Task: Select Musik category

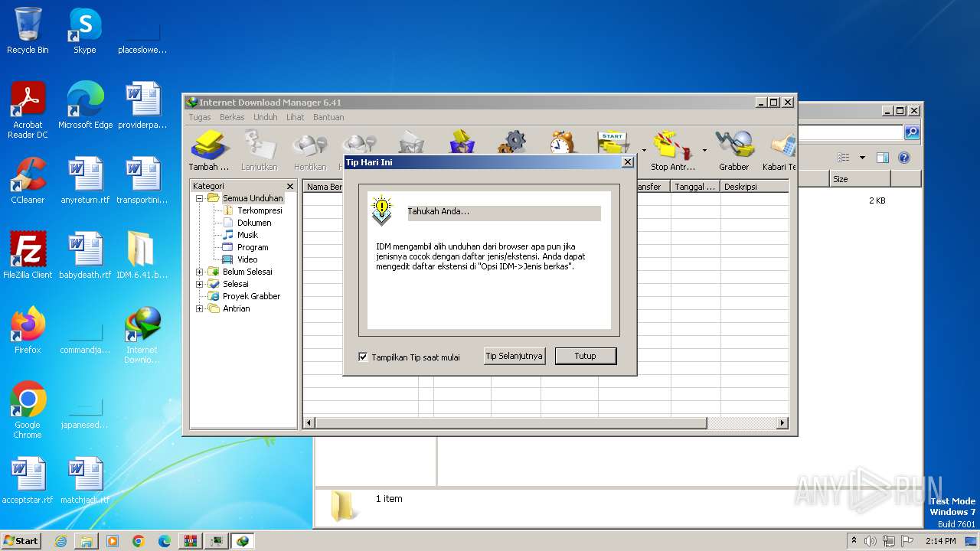Action: 248,235
